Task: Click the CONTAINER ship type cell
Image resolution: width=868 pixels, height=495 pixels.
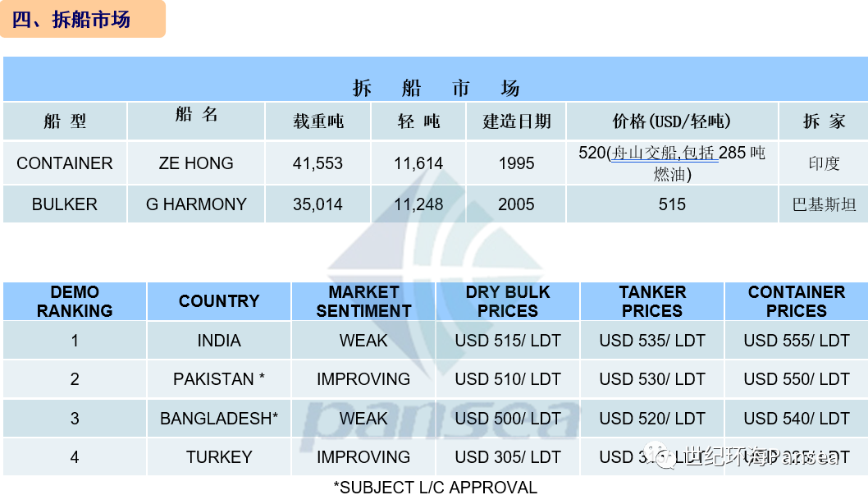Action: pyautogui.click(x=65, y=163)
